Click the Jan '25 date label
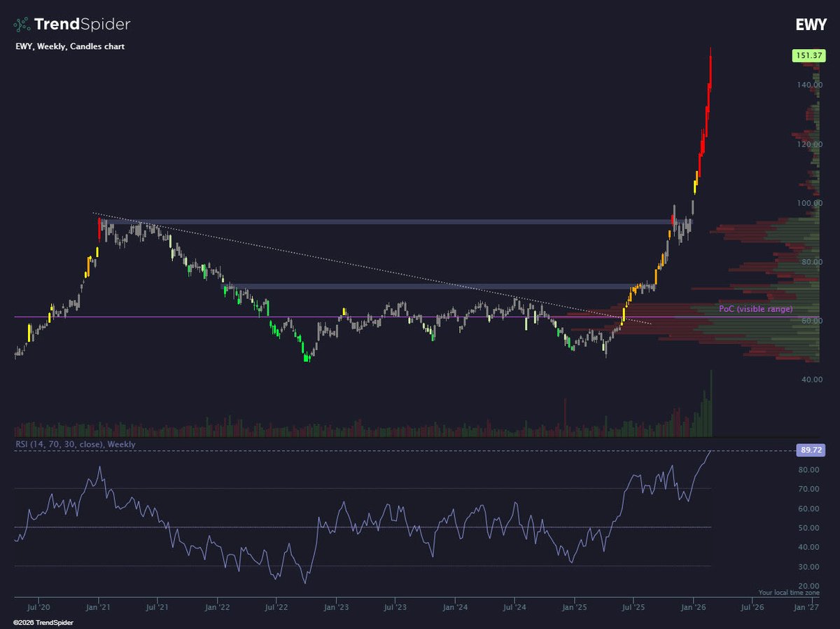 coord(575,609)
